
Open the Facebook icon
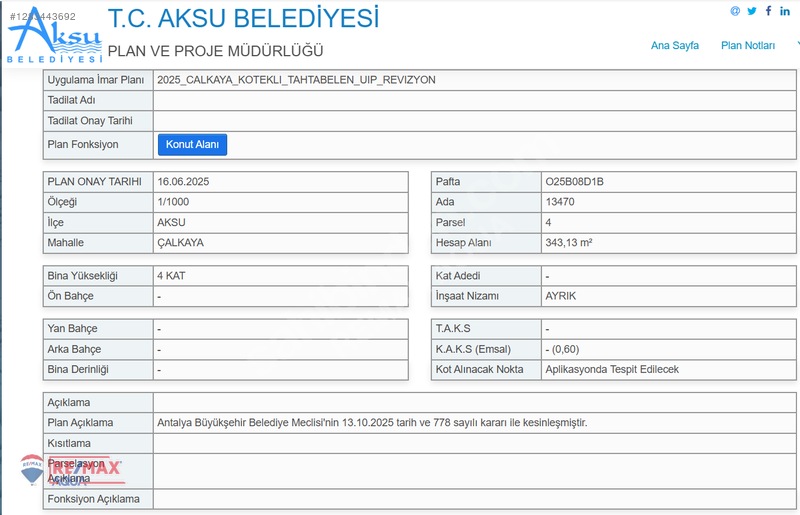768,11
